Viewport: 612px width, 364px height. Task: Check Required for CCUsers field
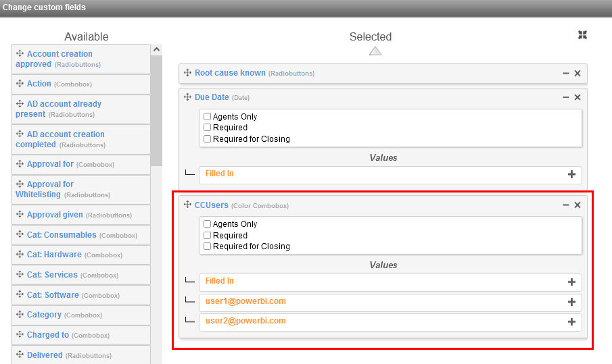click(x=208, y=236)
